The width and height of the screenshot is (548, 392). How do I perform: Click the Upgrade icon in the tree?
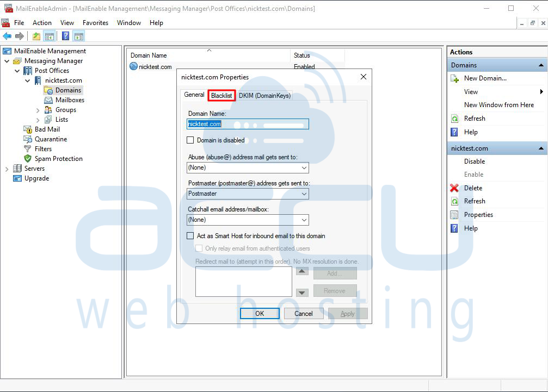click(x=17, y=178)
